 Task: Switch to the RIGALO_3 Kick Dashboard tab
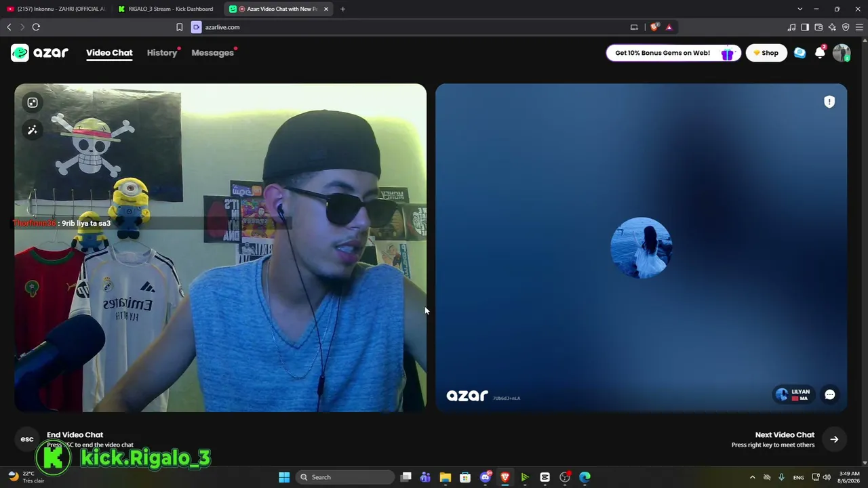pos(167,9)
